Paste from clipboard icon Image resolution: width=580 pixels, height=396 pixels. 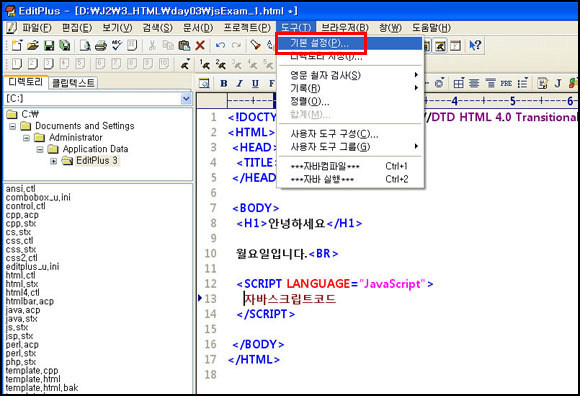pos(184,45)
